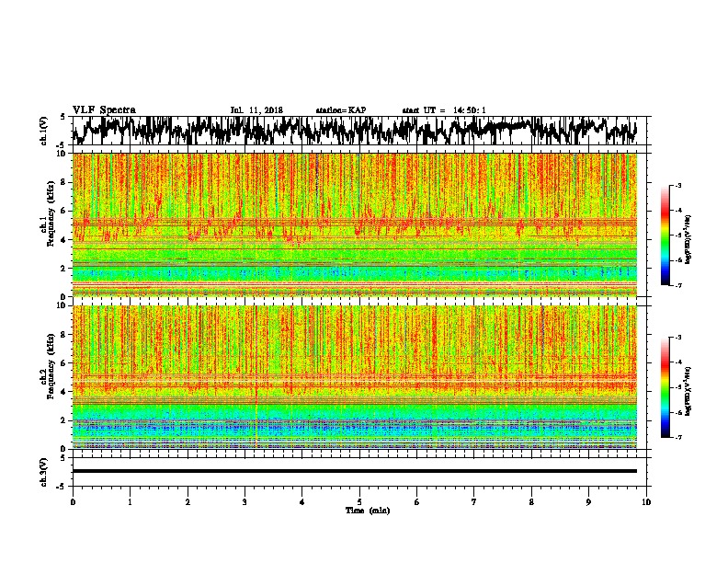Screen dimensions: 728x563
Task: Click the time axis tick label "4"
Action: click(x=301, y=501)
